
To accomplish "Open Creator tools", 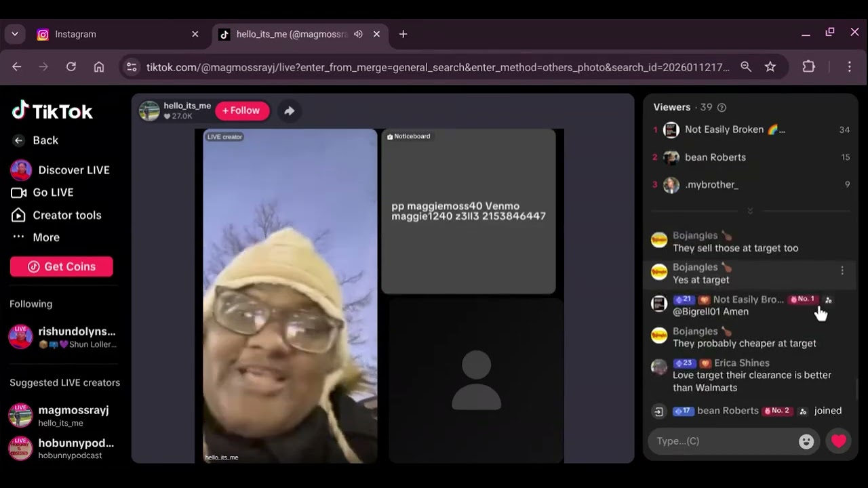I will pyautogui.click(x=57, y=215).
